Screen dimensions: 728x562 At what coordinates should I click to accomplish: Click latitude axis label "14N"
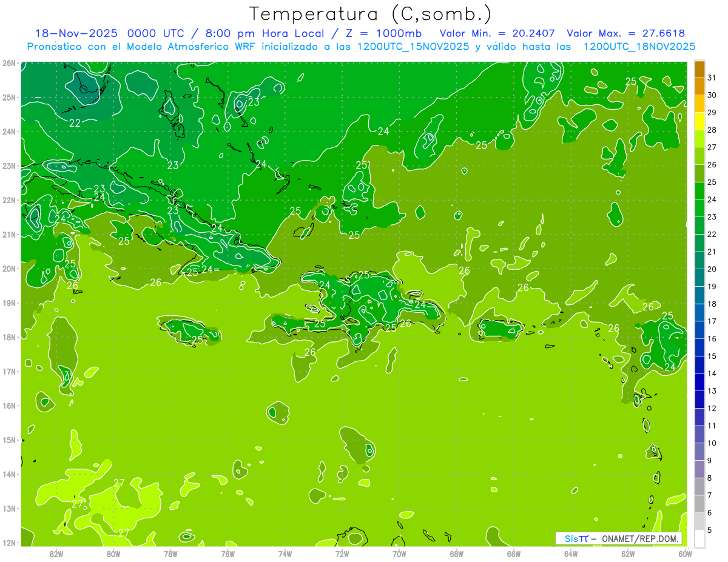coord(8,474)
